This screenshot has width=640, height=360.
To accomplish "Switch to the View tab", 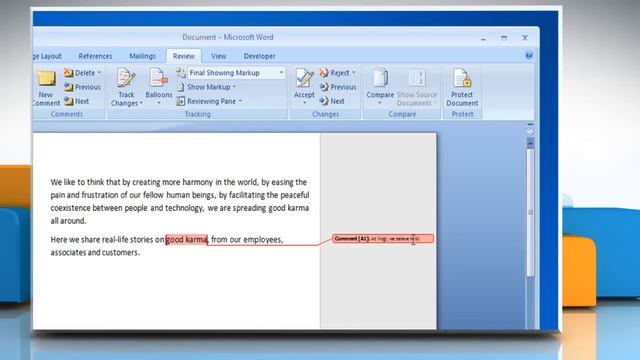I will point(219,56).
